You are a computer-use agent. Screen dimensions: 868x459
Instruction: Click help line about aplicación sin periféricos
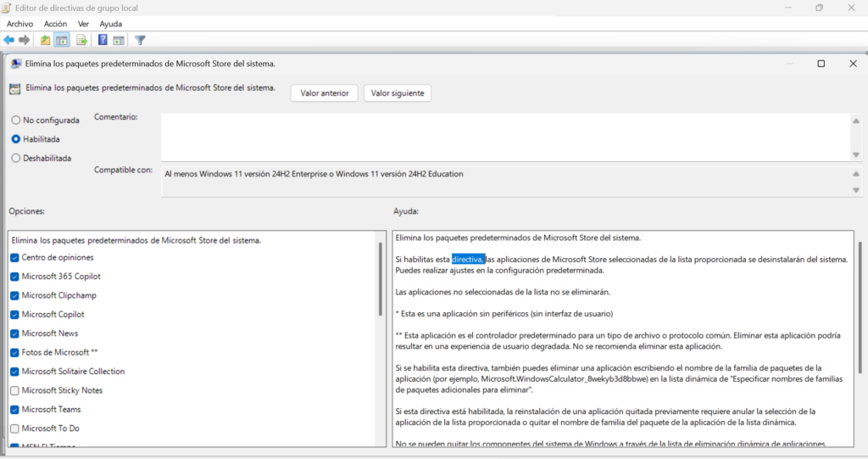click(504, 314)
